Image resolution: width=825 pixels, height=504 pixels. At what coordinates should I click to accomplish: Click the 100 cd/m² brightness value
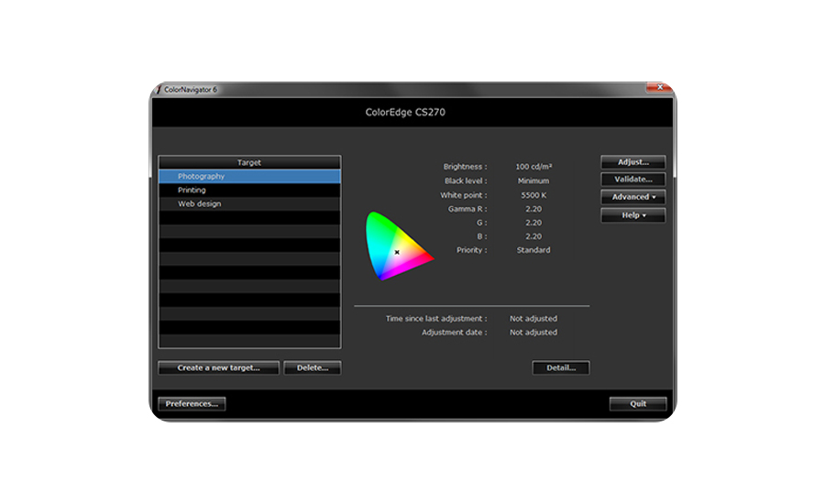coord(533,167)
